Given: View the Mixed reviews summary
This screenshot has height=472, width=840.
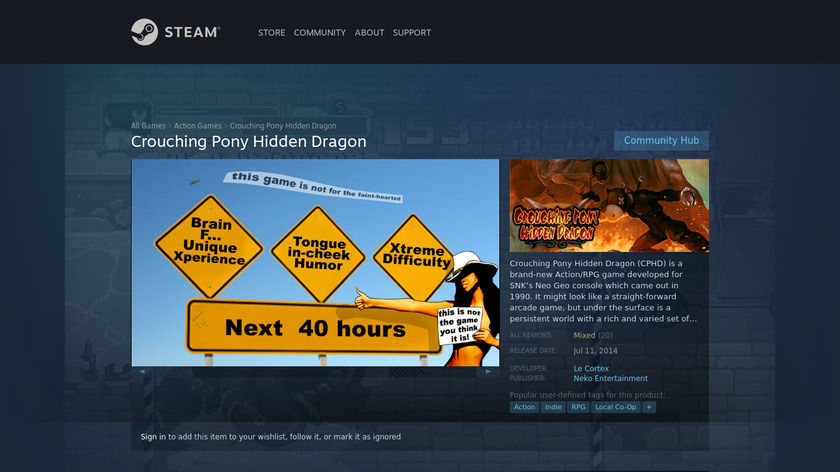Looking at the screenshot, I should point(584,335).
